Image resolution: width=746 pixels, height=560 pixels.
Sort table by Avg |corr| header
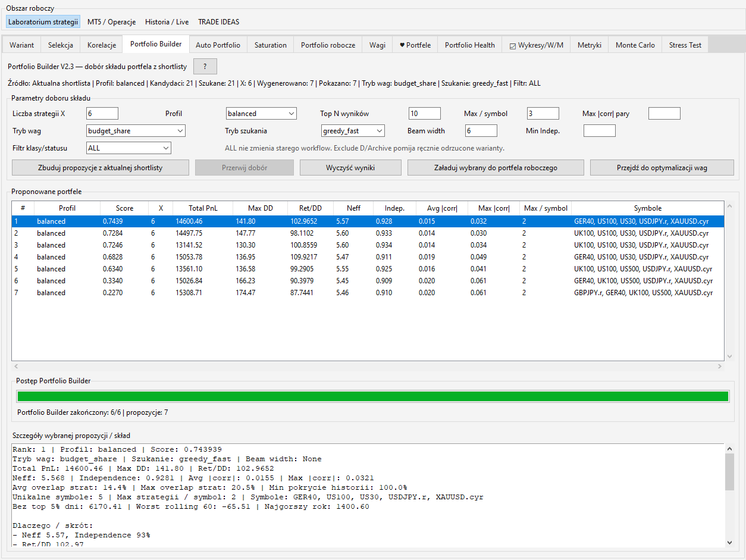(442, 208)
